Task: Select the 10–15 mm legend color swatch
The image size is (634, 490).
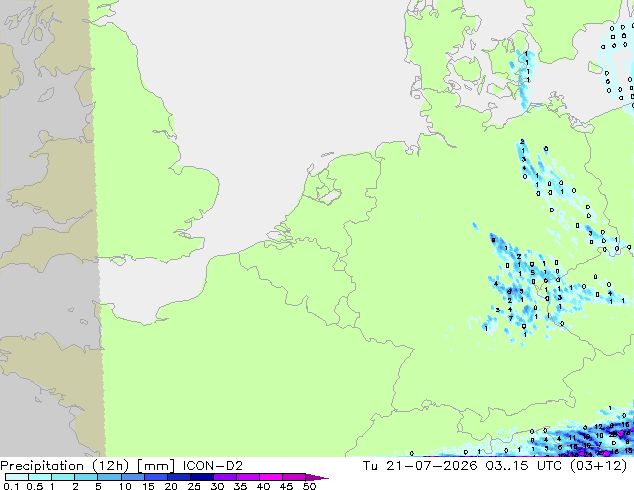Action: 132,477
